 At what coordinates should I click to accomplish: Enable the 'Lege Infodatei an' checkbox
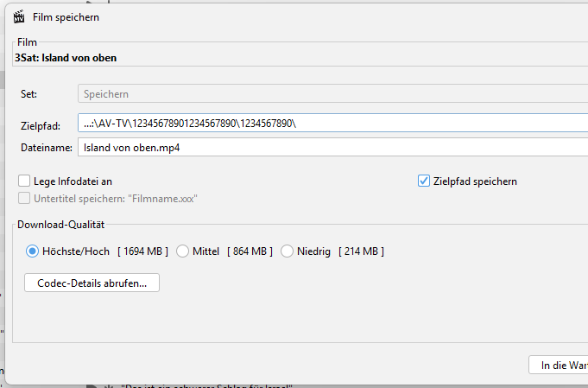pyautogui.click(x=24, y=181)
